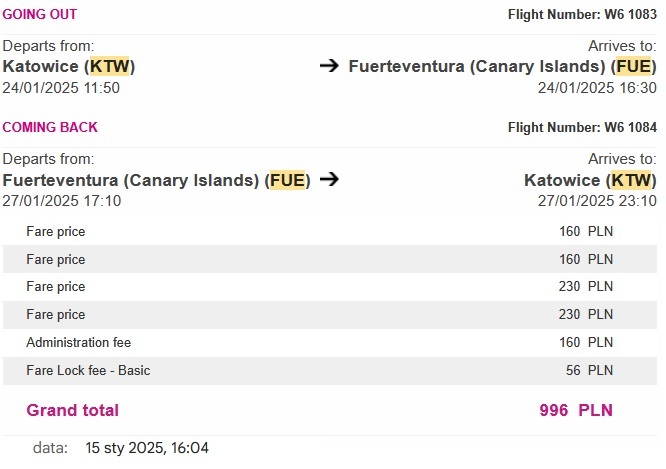This screenshot has width=666, height=469.
Task: Select the second Fare price 160 PLN row
Action: [x=330, y=259]
